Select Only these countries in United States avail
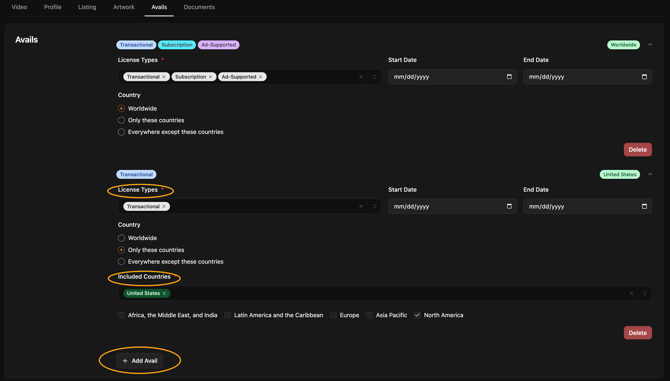670x381 pixels. coord(121,250)
